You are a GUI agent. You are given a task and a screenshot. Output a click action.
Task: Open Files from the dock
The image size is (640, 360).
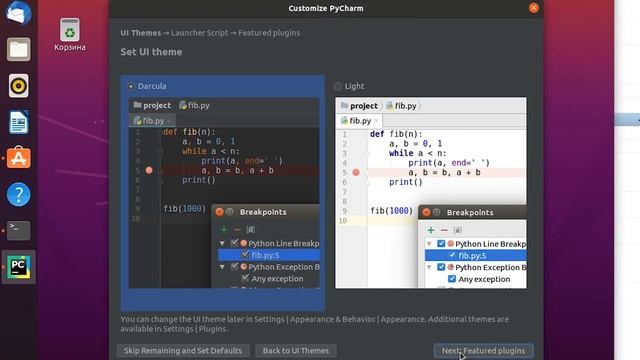tap(18, 49)
